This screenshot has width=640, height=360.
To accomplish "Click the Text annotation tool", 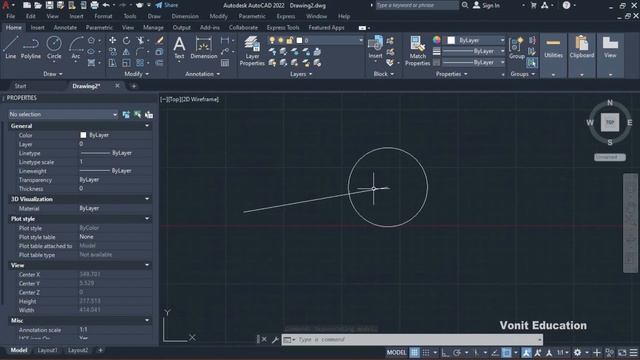I will coord(179,48).
